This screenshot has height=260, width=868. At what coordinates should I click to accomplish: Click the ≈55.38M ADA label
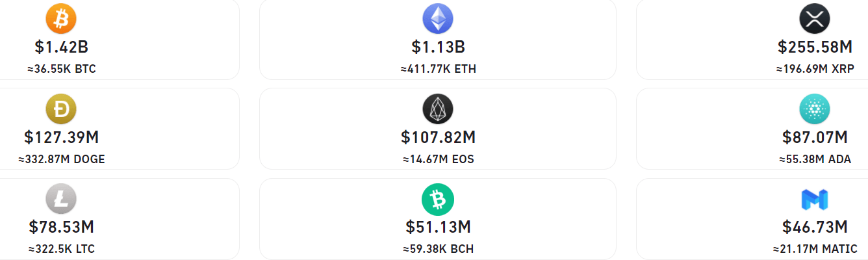tap(815, 159)
